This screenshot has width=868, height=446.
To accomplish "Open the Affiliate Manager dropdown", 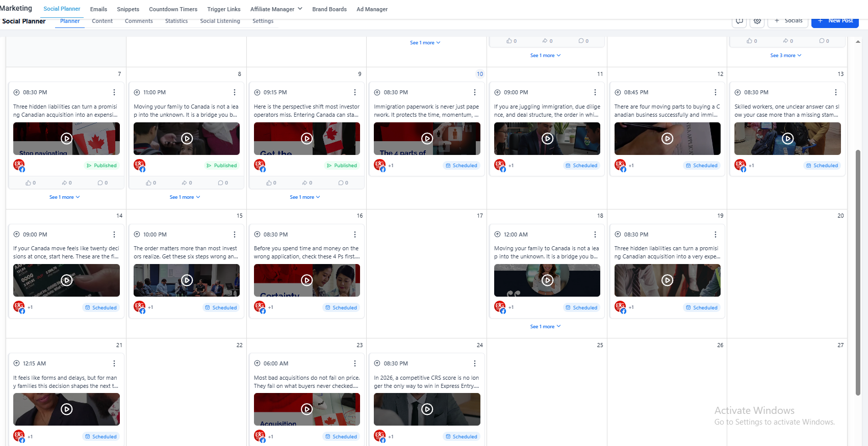I will coord(276,9).
